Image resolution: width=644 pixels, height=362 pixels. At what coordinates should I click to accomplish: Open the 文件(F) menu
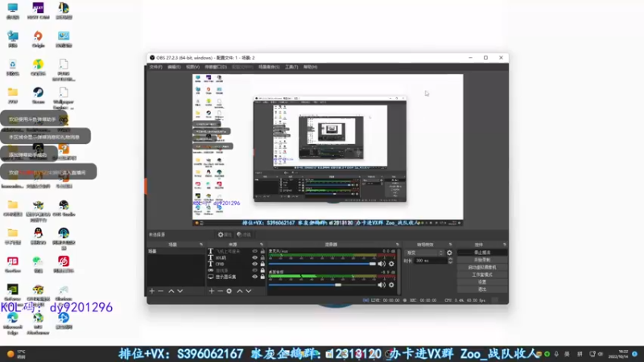tap(155, 67)
